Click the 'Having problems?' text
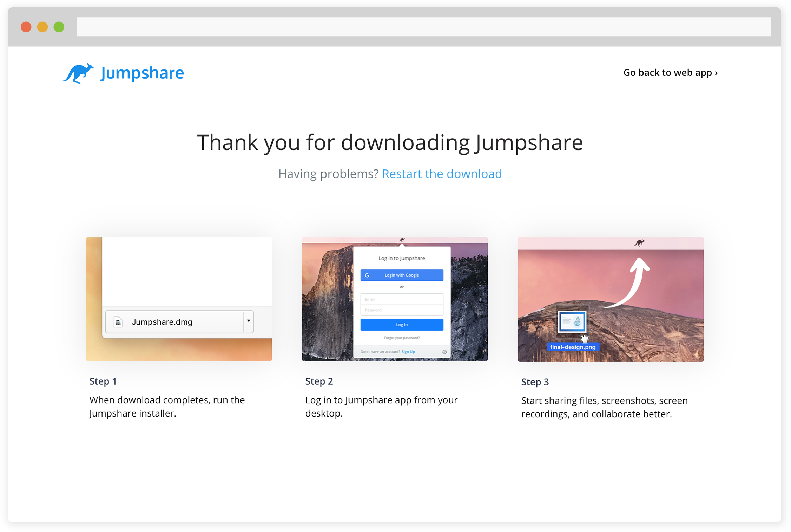The height and width of the screenshot is (532, 791). point(328,174)
